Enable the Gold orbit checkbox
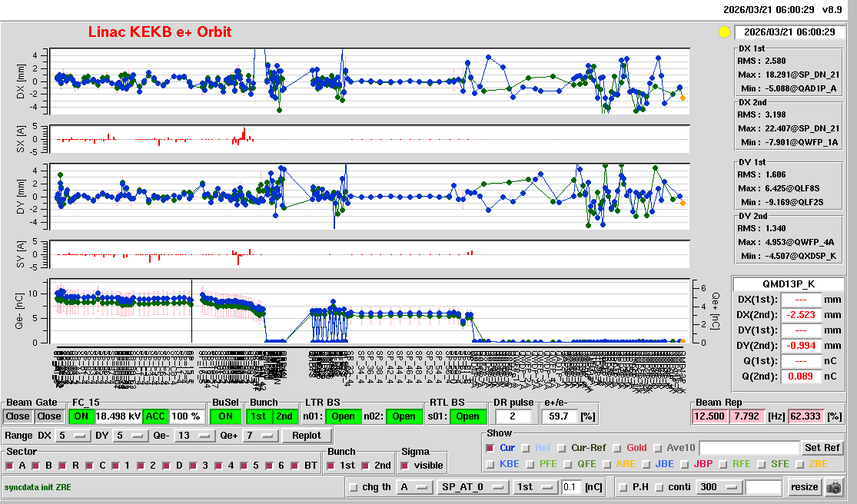 click(x=616, y=448)
